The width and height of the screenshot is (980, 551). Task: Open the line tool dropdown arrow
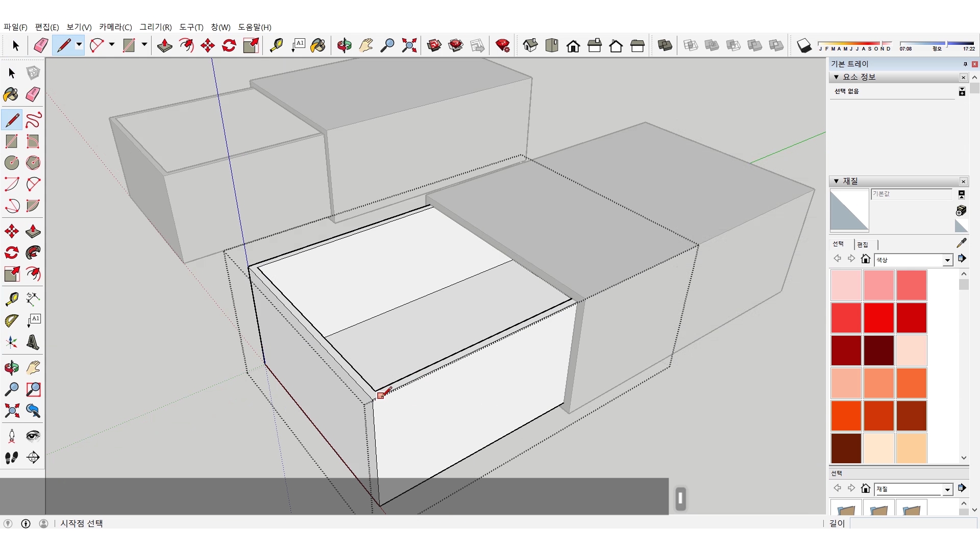click(x=79, y=45)
